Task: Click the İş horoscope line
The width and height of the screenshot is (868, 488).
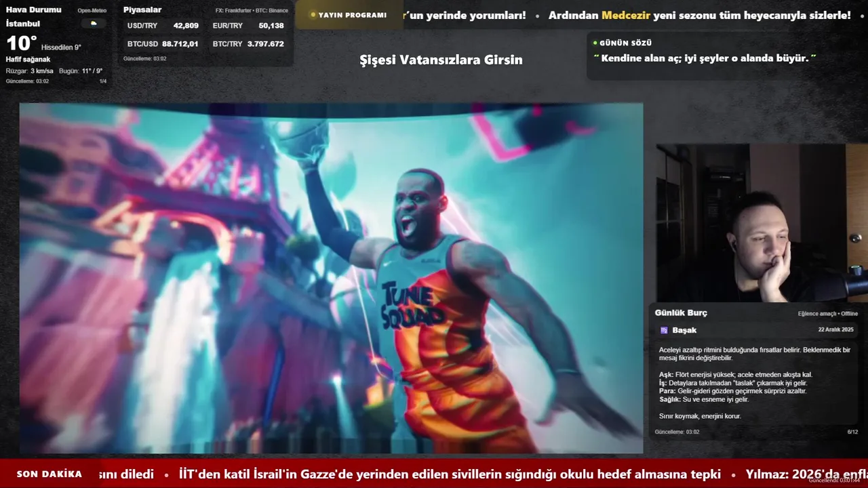Action: point(733,383)
